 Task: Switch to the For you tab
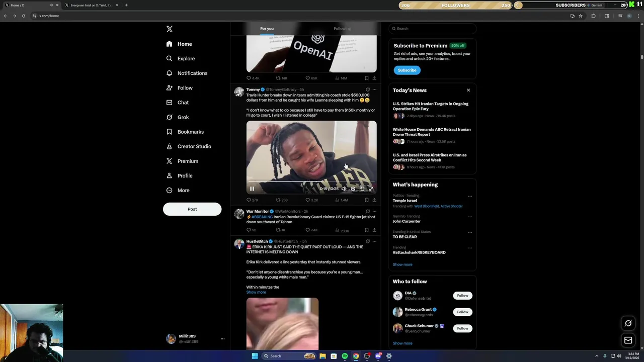click(267, 29)
